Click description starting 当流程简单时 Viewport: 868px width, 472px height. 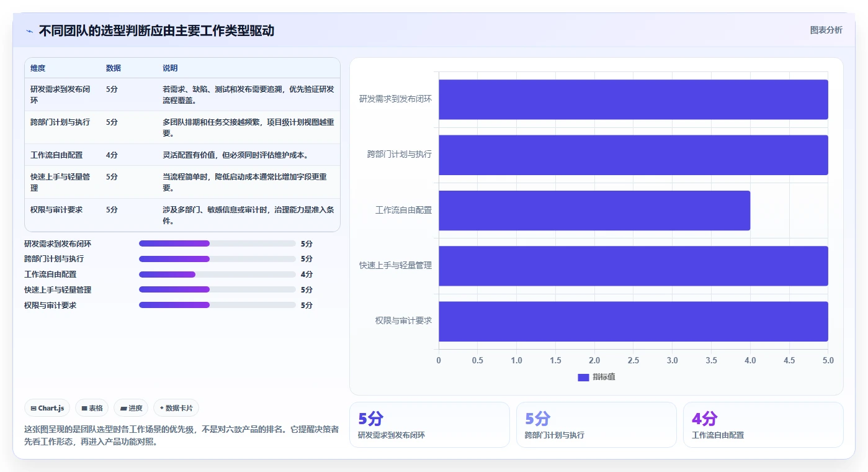coord(244,182)
